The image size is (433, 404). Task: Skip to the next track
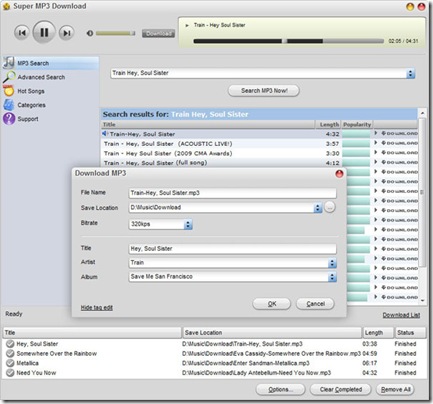point(67,33)
